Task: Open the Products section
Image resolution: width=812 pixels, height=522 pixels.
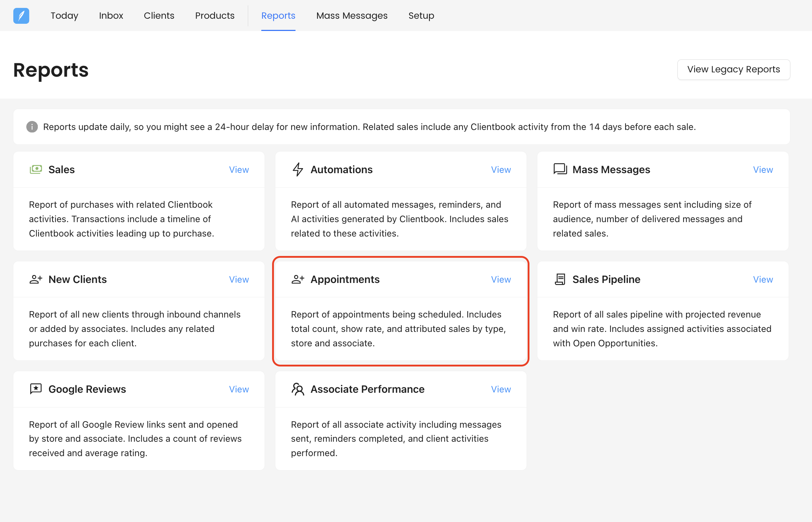Action: (x=215, y=15)
